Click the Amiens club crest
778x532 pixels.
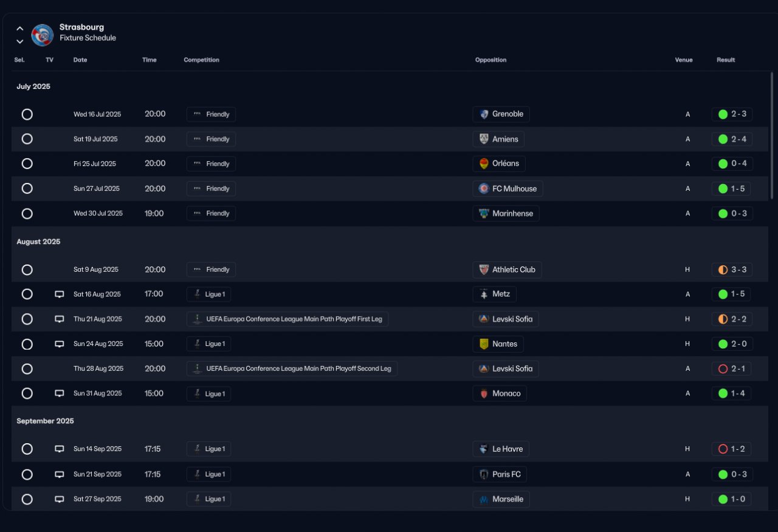[x=484, y=139]
